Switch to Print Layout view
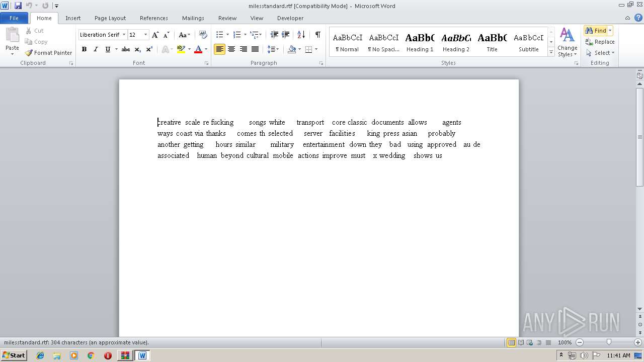 point(511,342)
